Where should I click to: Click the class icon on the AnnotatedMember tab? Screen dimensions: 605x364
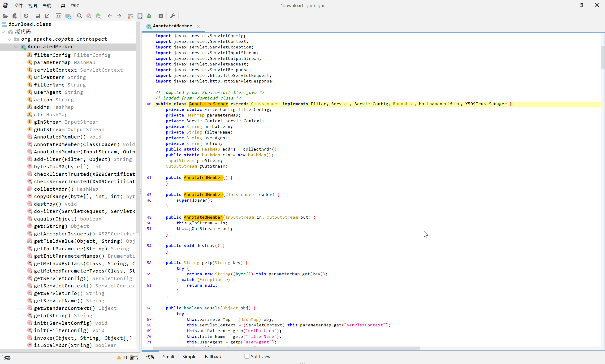tap(149, 26)
